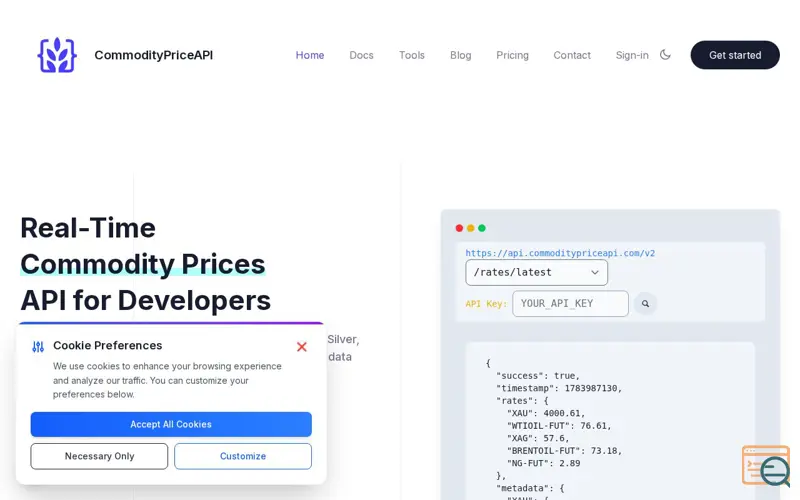Open the Contact nav item
Image resolution: width=800 pixels, height=500 pixels.
tap(572, 55)
